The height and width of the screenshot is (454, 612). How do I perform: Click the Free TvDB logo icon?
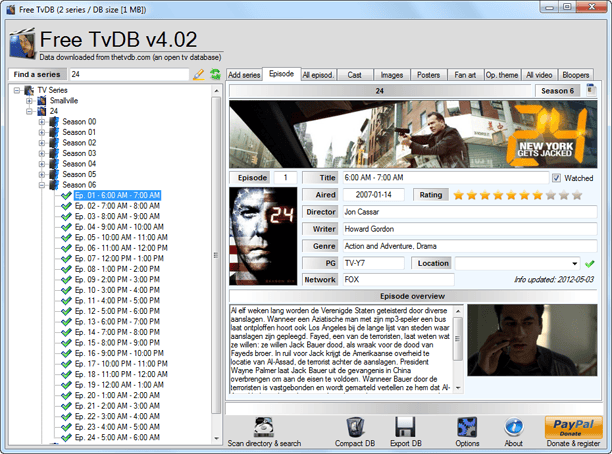[x=22, y=44]
